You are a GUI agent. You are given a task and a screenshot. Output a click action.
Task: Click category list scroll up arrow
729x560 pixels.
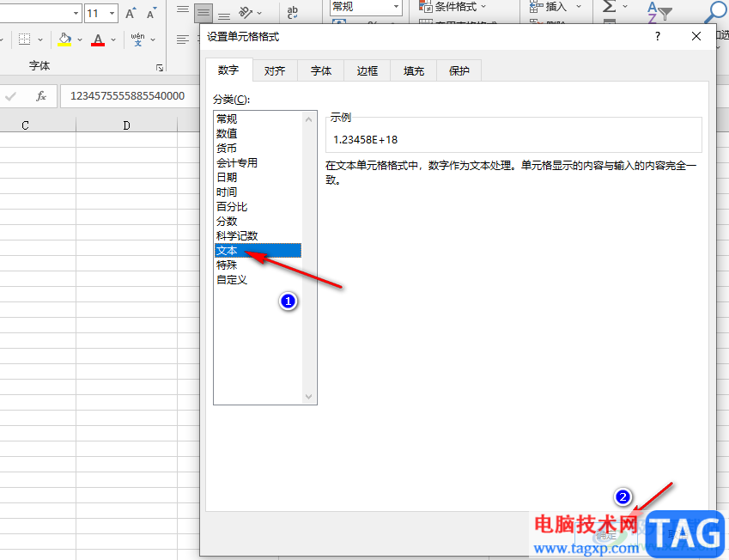point(309,119)
